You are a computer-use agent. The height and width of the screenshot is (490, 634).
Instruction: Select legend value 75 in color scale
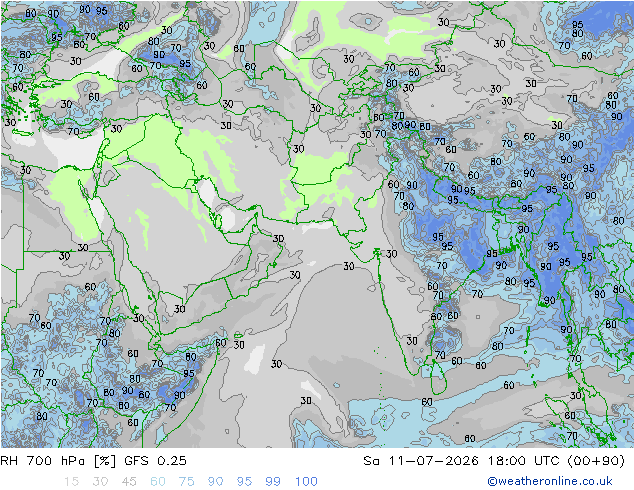[186, 482]
